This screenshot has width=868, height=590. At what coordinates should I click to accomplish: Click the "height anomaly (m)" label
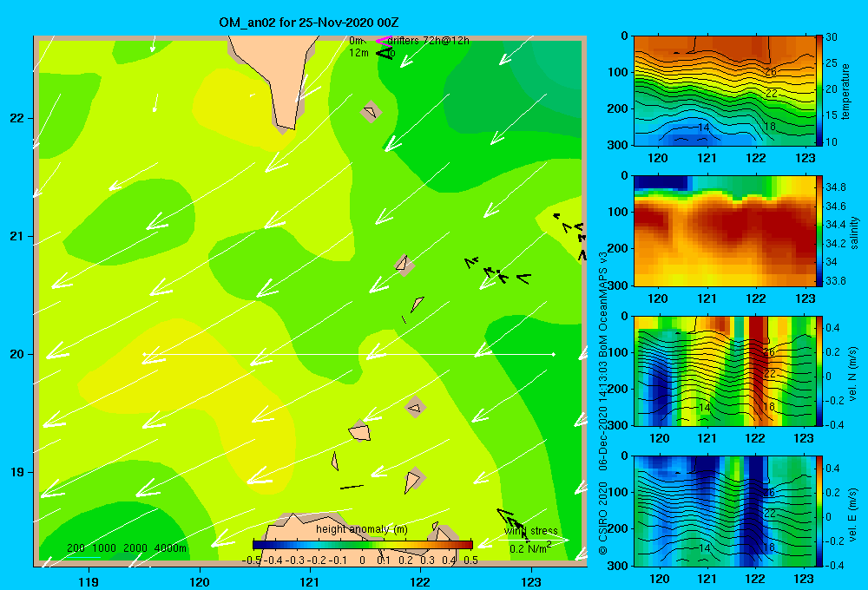361,529
